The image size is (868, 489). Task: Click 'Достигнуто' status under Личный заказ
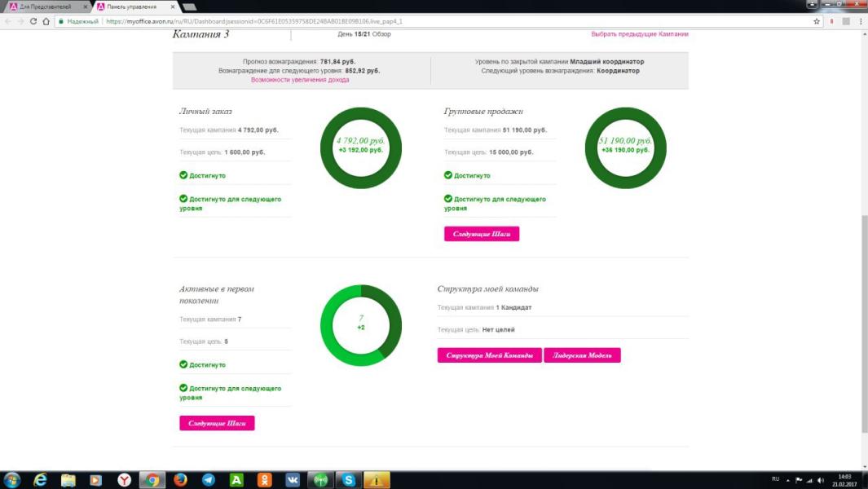203,175
